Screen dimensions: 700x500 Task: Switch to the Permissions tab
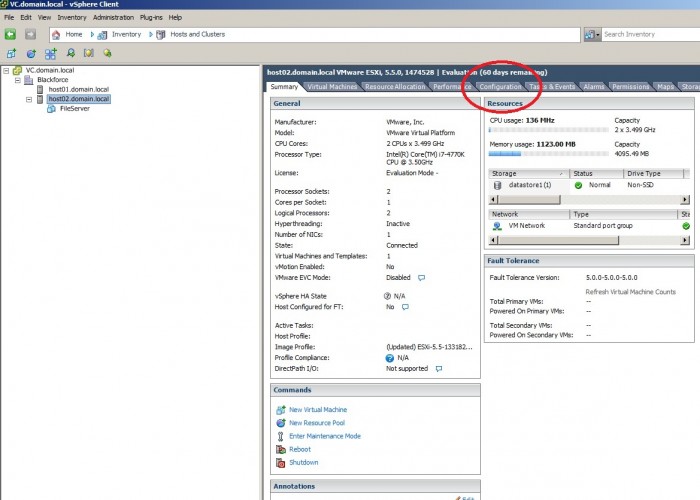[x=630, y=87]
